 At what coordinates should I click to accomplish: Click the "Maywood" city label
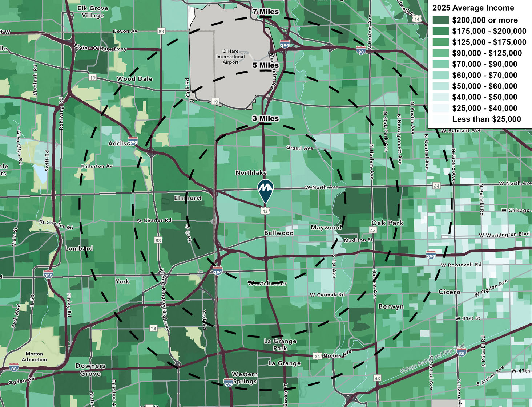coord(326,227)
